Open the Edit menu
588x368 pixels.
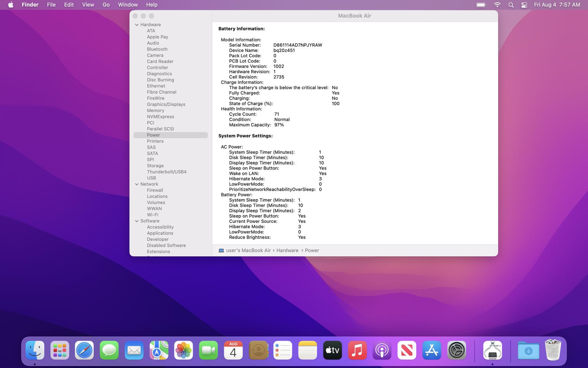click(x=69, y=5)
